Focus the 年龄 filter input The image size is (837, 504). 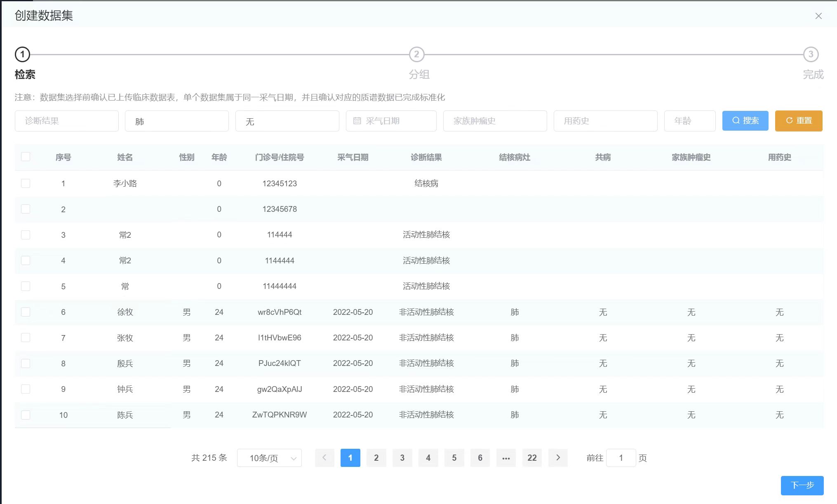690,121
